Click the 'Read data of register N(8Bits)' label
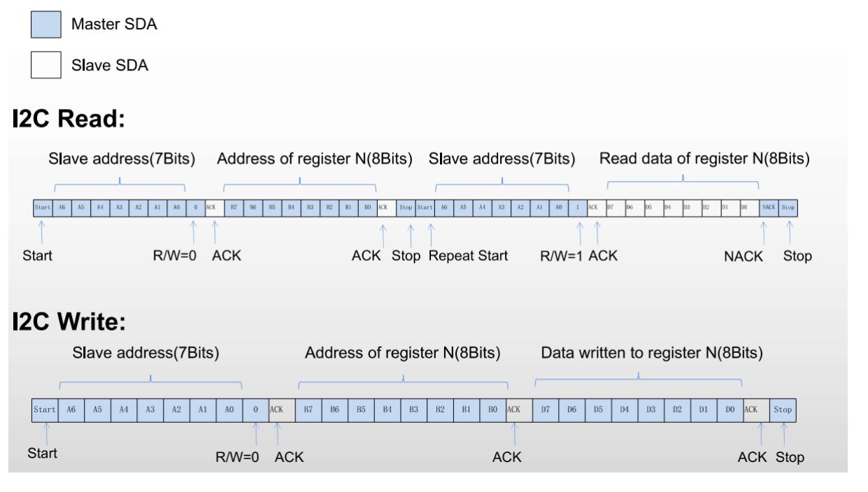 (x=704, y=159)
